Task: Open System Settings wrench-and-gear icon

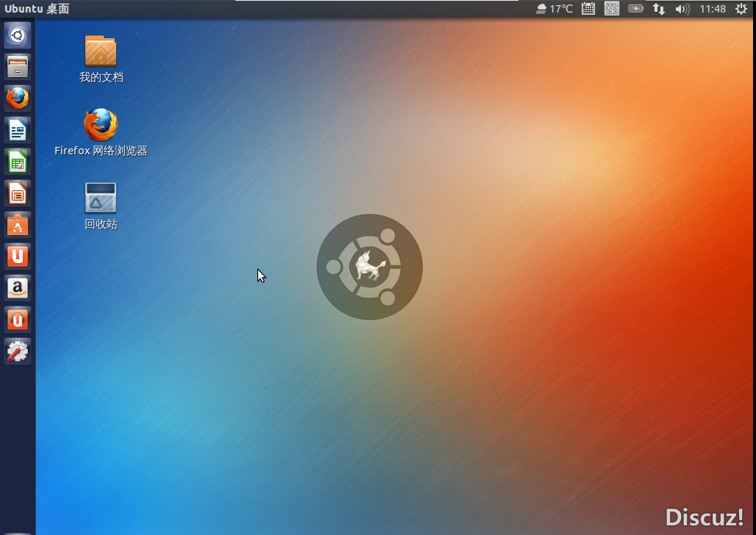Action: 18,351
